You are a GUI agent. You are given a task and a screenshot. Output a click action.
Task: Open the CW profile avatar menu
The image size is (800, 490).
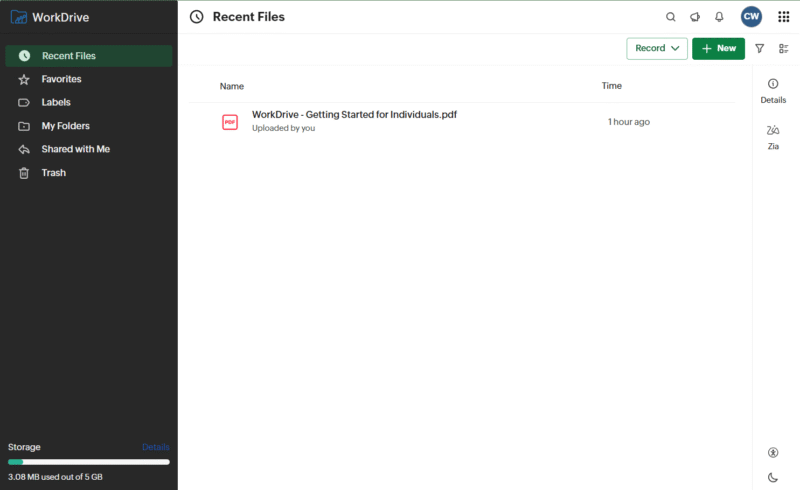[x=752, y=17]
